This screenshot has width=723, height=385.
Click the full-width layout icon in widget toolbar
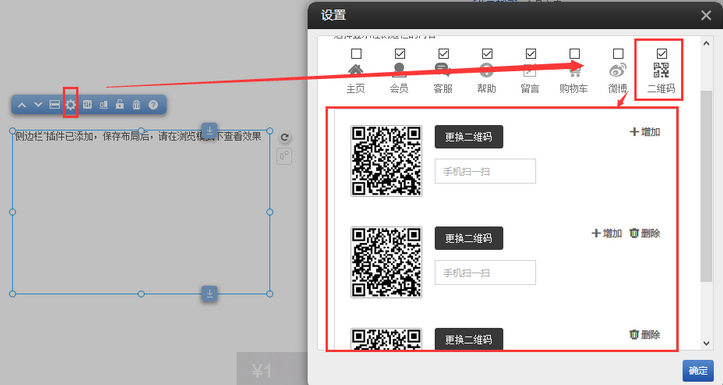point(54,105)
